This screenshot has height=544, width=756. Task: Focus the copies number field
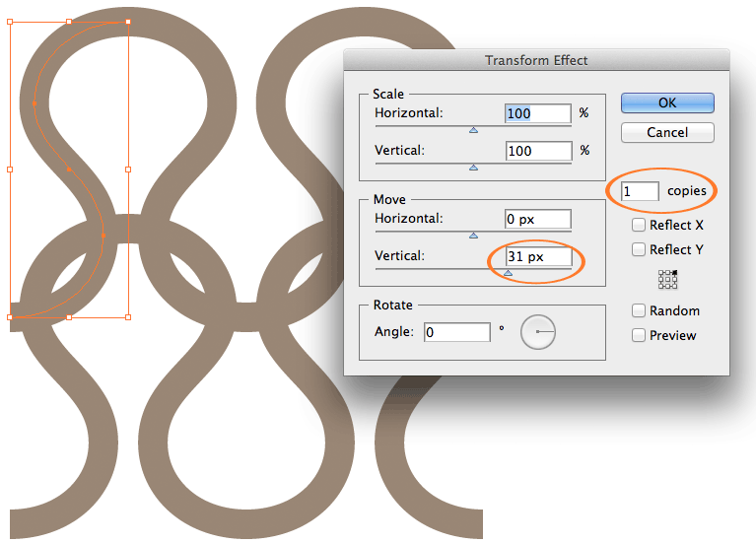click(640, 191)
